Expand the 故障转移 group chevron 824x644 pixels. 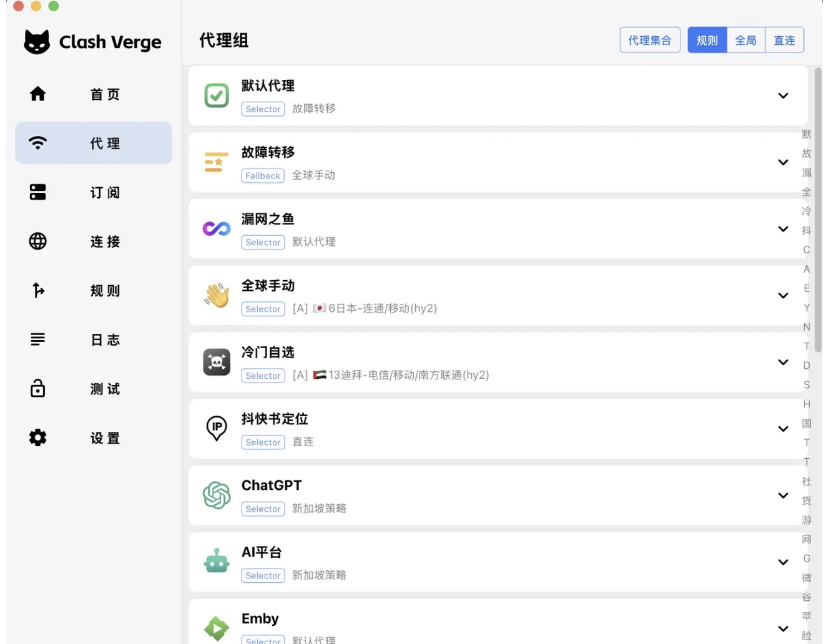click(x=783, y=162)
